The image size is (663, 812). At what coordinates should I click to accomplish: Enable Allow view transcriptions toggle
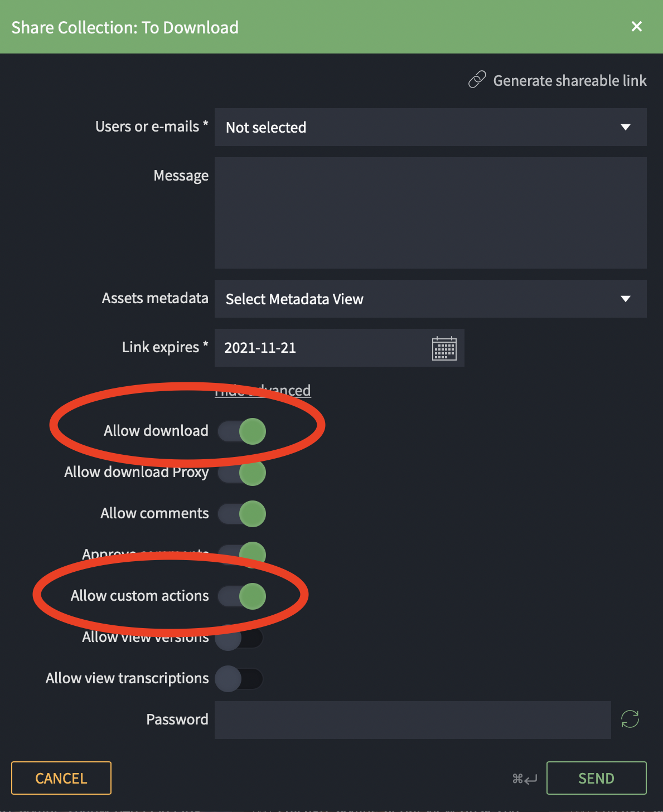(240, 679)
